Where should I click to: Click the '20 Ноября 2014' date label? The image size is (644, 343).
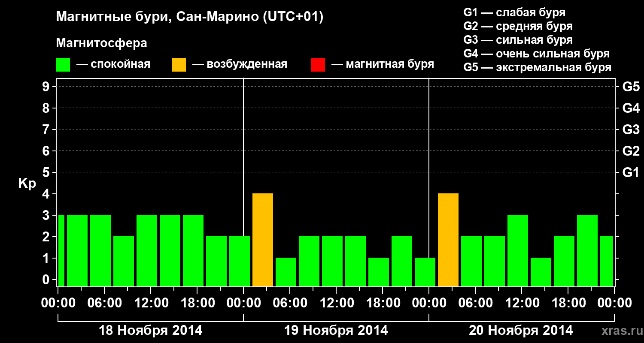point(521,331)
